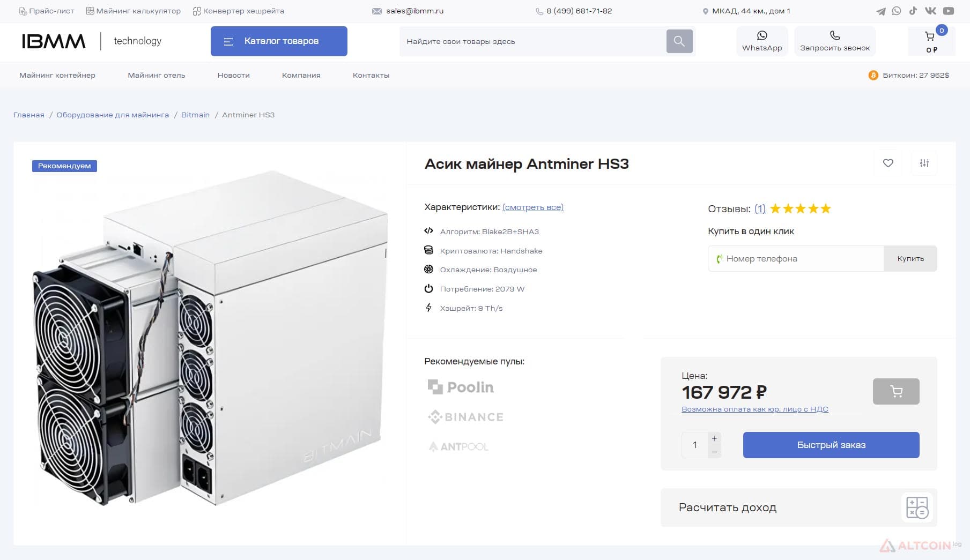Screen dimensions: 970x560
Task: Decrease quantity with minus stepper
Action: [714, 452]
